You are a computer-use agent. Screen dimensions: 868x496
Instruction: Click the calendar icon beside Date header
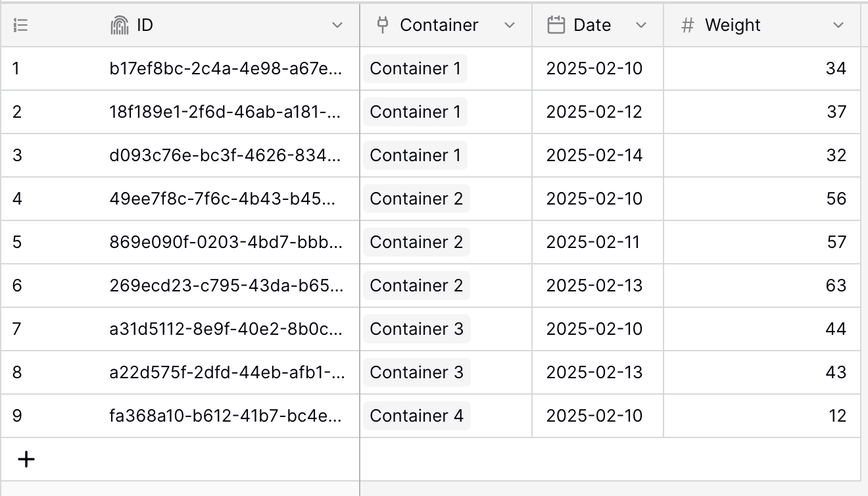point(556,25)
